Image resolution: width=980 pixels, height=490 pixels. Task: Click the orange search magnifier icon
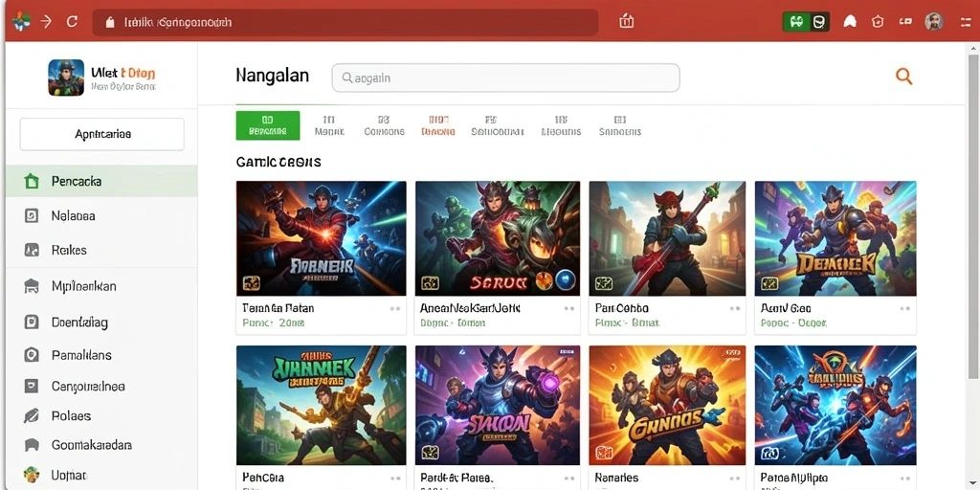coord(903,77)
